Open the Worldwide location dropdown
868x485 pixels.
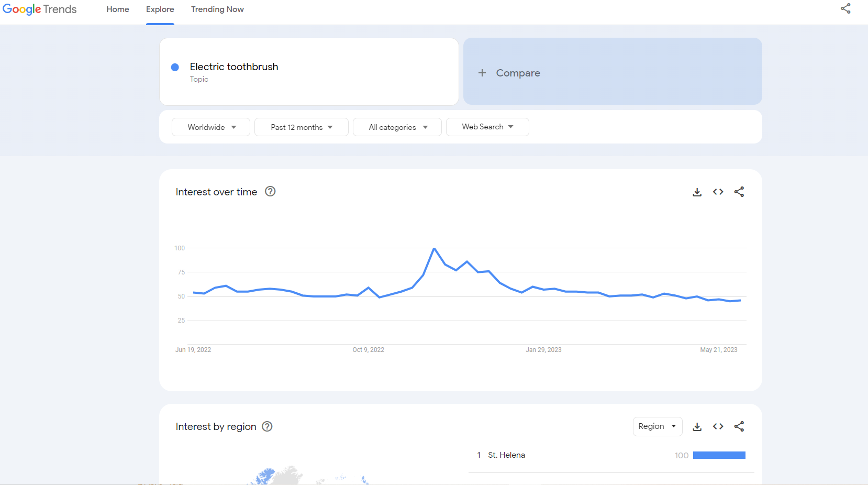click(x=211, y=127)
